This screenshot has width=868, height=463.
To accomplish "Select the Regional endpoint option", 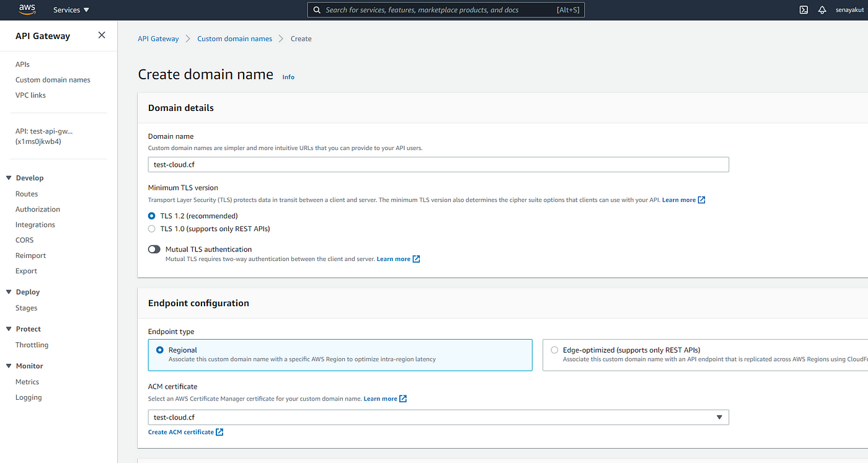I will click(151, 349).
